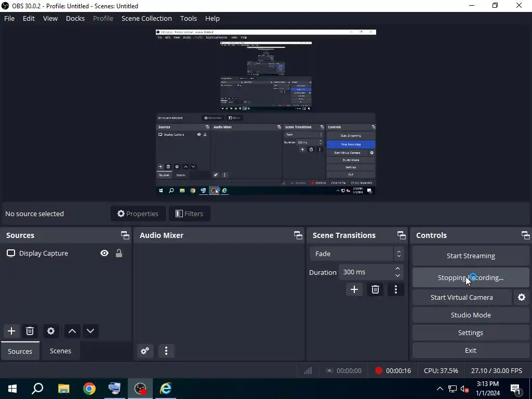532x399 pixels.
Task: Remove selected source with trash icon
Action: pyautogui.click(x=30, y=331)
